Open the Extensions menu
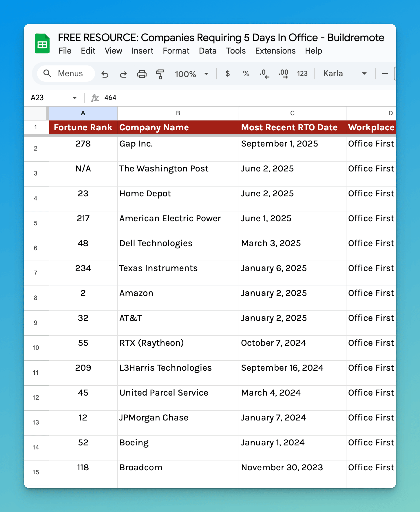The width and height of the screenshot is (420, 512). point(275,51)
